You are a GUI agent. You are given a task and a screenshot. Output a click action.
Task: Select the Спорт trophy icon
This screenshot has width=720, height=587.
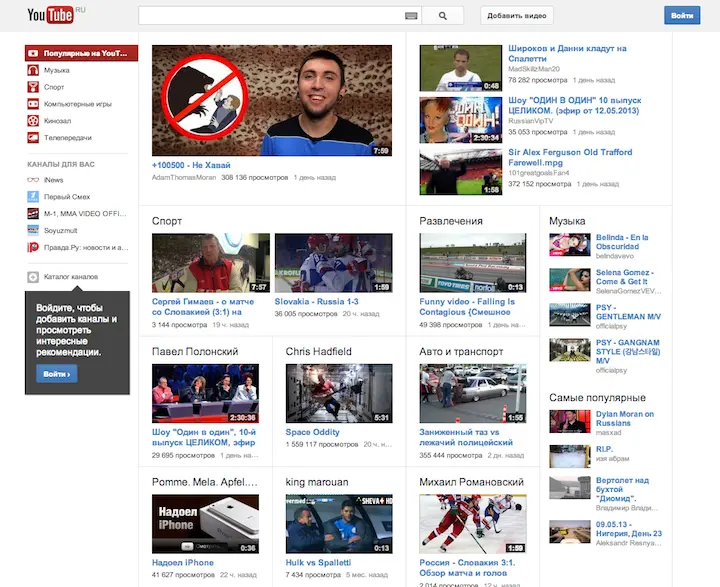click(x=33, y=87)
